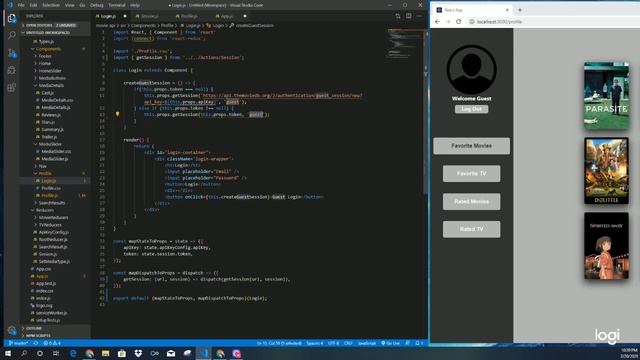Open Cast.js in the file tree
Image resolution: width=640 pixels, height=360 pixels.
tap(45, 93)
